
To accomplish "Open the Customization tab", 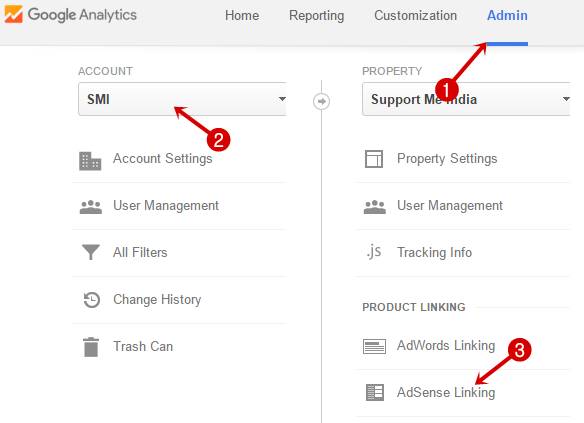I will pos(416,16).
